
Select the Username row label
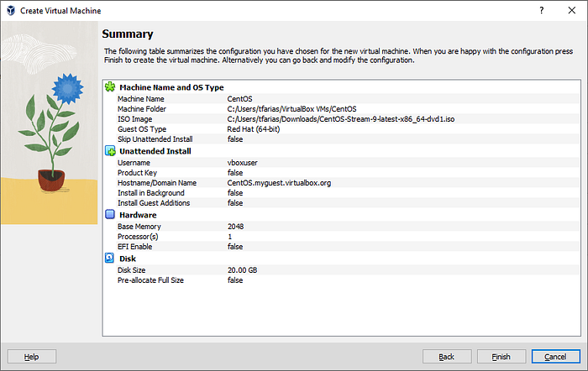point(134,163)
